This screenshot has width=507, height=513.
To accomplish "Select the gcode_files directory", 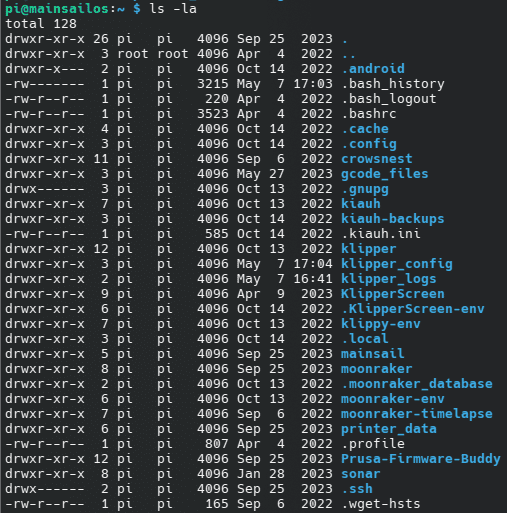I will 385,174.
